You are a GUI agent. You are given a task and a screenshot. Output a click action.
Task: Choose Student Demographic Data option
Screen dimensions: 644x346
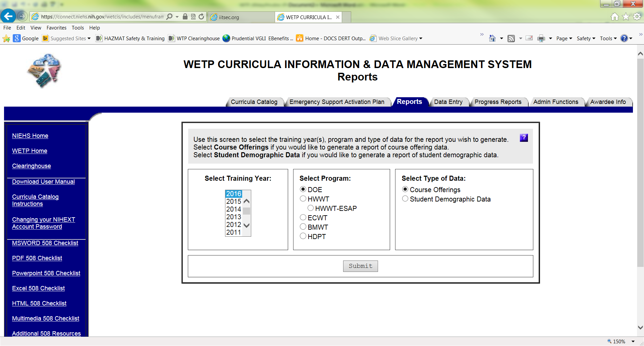click(x=405, y=199)
